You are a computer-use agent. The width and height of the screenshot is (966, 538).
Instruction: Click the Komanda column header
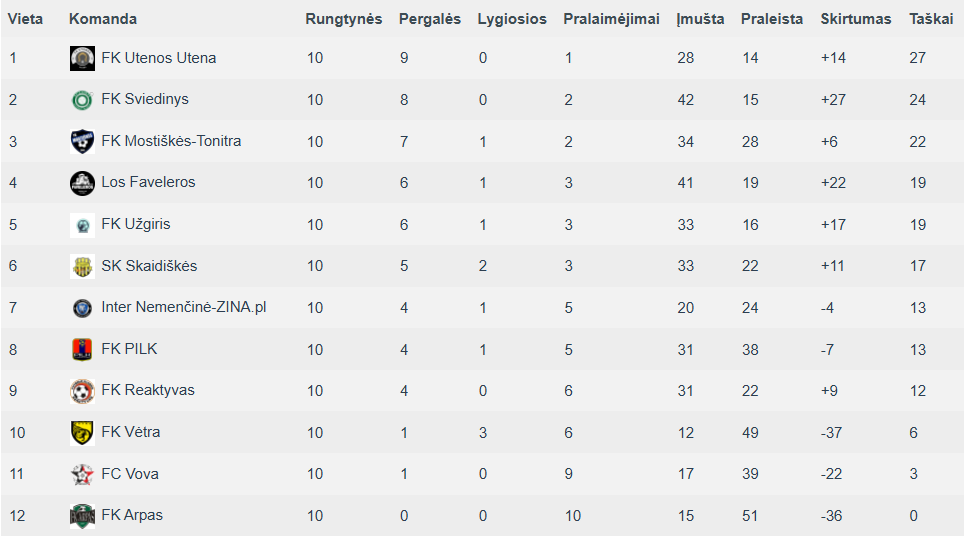pyautogui.click(x=103, y=19)
